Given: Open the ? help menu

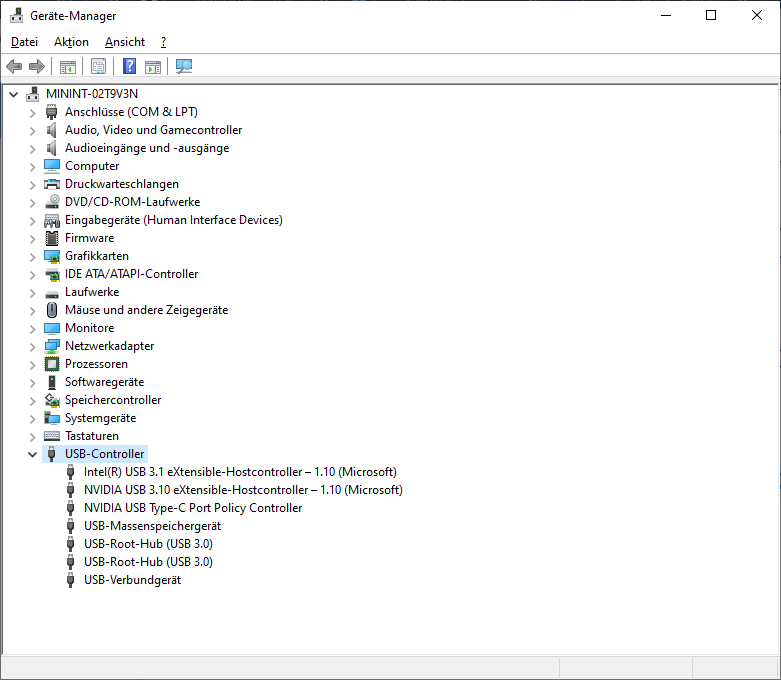Looking at the screenshot, I should pyautogui.click(x=163, y=42).
